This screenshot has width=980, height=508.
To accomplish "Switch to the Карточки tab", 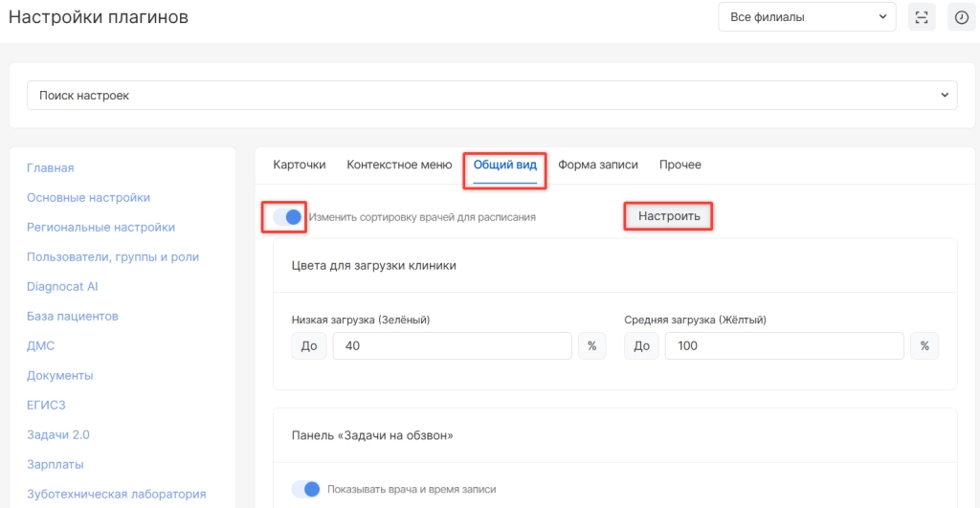I will 300,165.
